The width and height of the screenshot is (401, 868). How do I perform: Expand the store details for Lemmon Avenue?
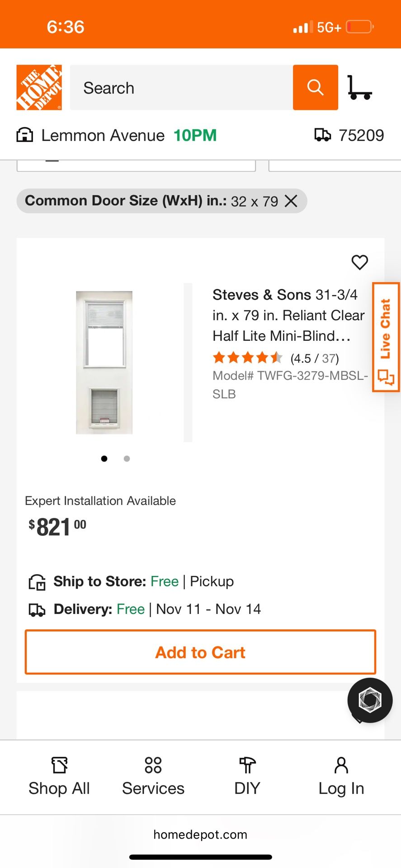(x=103, y=135)
